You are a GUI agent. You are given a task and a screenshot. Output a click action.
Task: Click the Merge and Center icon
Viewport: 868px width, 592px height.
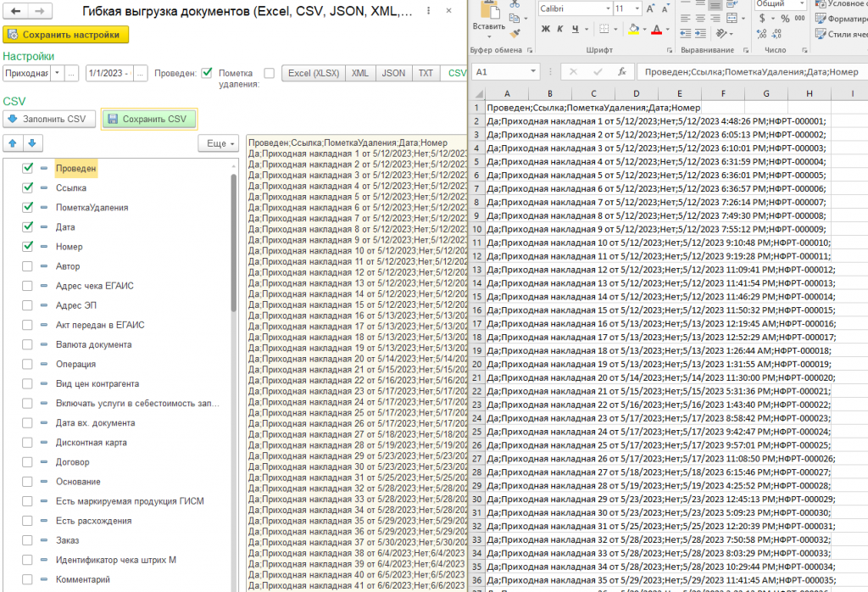[732, 19]
